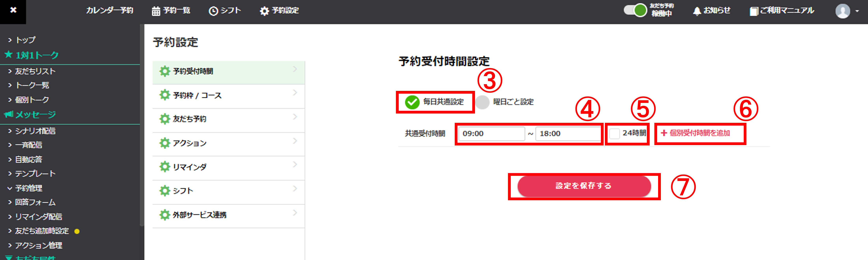Open the account dropdown arrow
This screenshot has width=868, height=260.
[857, 11]
